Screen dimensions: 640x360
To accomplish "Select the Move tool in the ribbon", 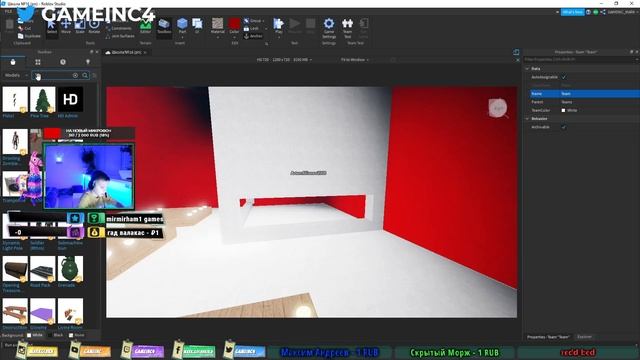I will (66, 26).
